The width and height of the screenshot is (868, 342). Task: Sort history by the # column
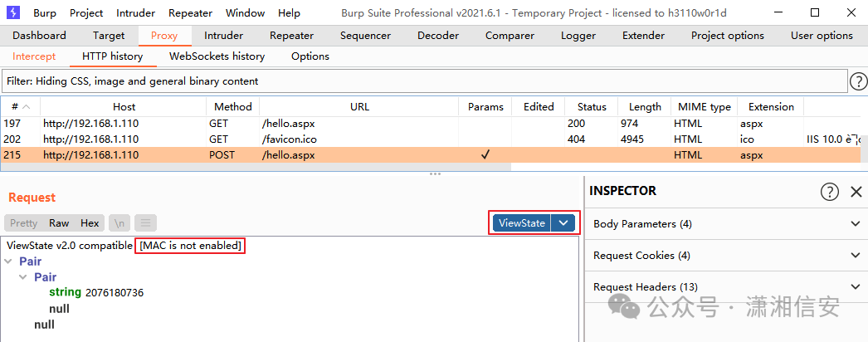coord(21,107)
